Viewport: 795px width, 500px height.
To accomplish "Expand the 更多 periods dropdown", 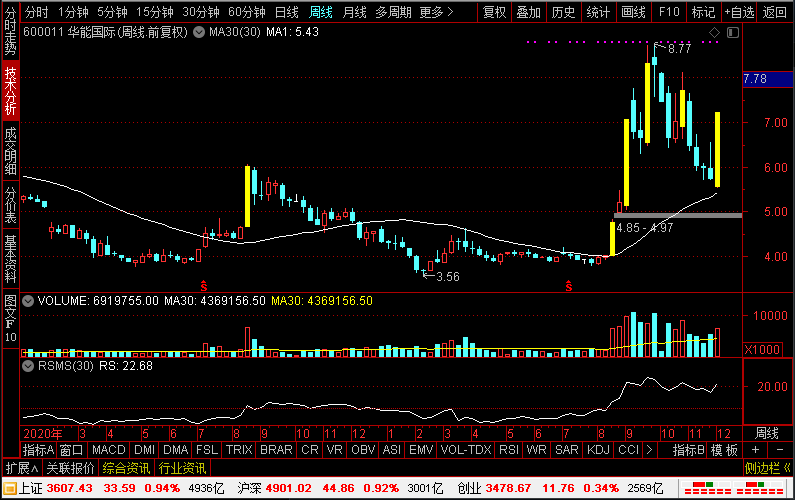I will click(x=432, y=13).
